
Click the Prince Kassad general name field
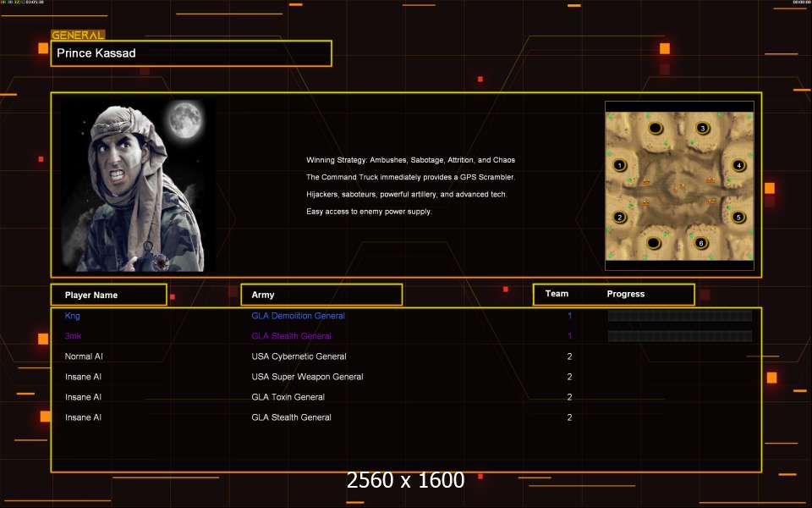point(192,53)
